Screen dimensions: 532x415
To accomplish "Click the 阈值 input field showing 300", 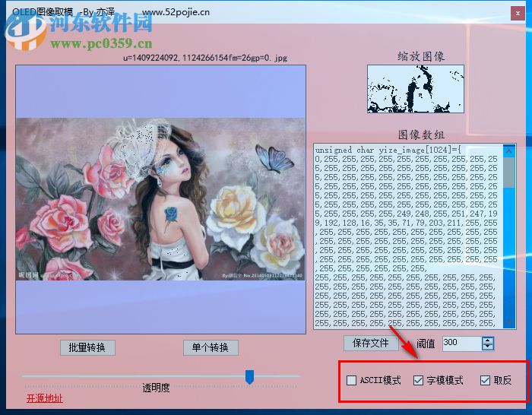I will [462, 343].
